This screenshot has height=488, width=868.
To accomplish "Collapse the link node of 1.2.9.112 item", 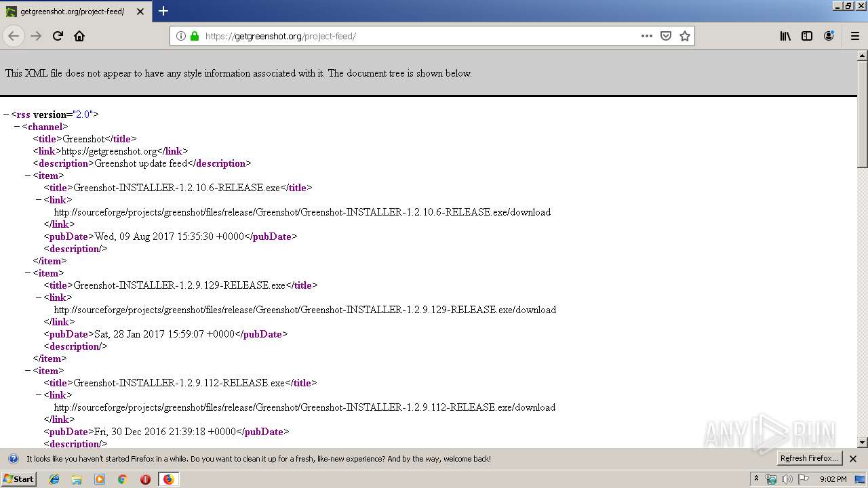I will click(x=39, y=395).
